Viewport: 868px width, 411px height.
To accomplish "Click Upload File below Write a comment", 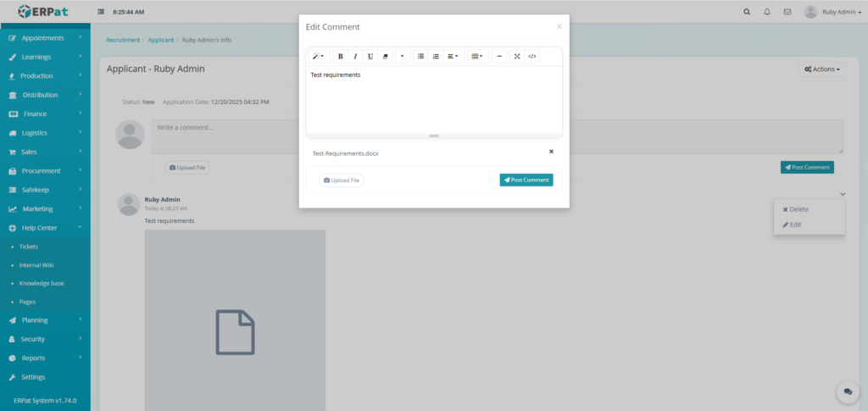I will point(187,168).
